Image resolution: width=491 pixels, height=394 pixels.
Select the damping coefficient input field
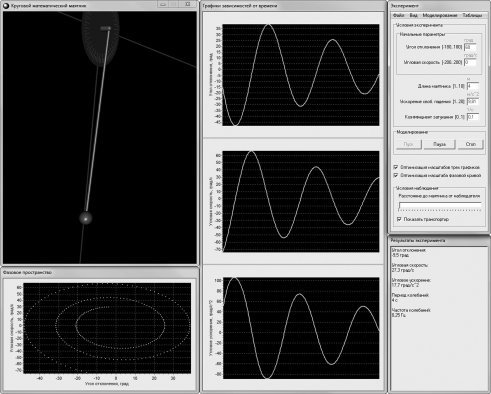click(x=473, y=117)
